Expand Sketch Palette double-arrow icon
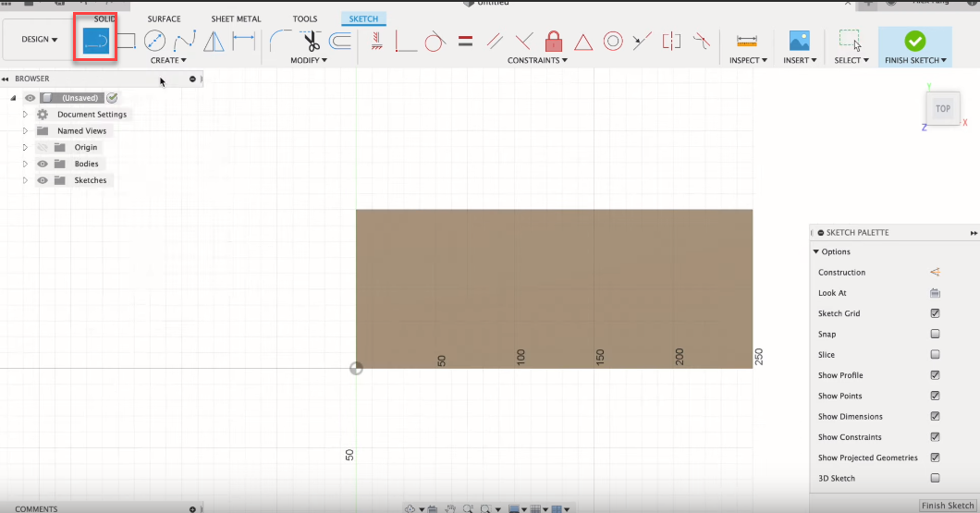 point(974,233)
